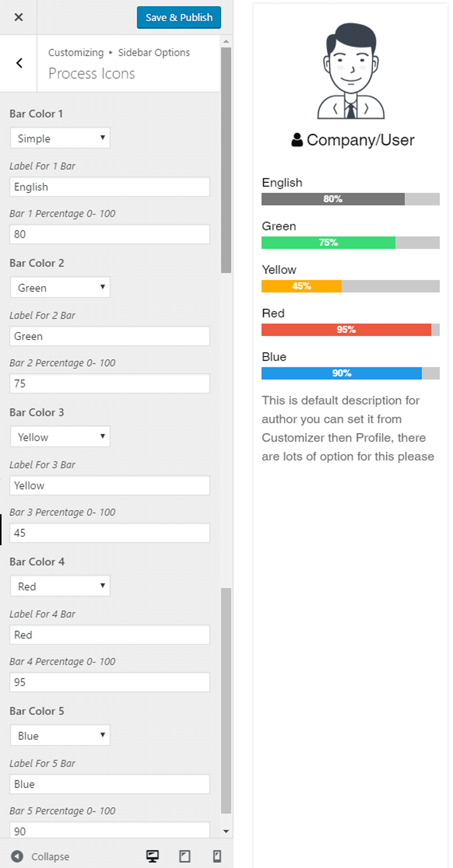Click the Collapse circle arrow icon

17,856
